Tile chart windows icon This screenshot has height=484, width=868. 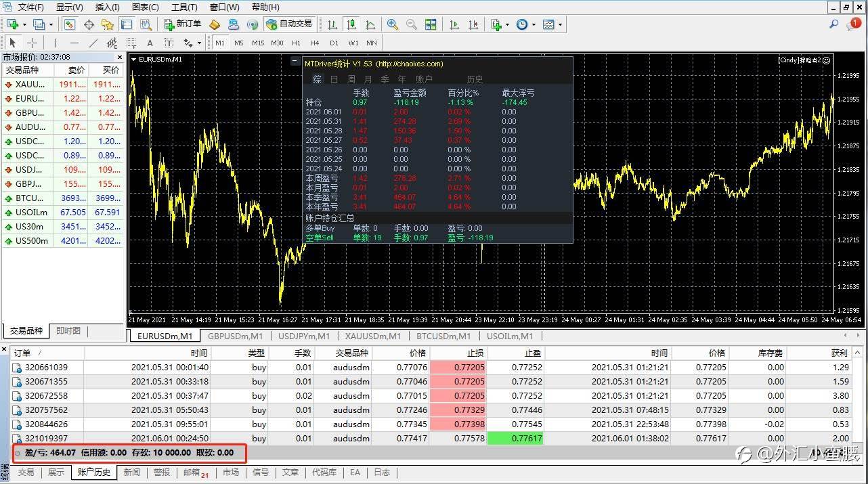click(x=431, y=24)
